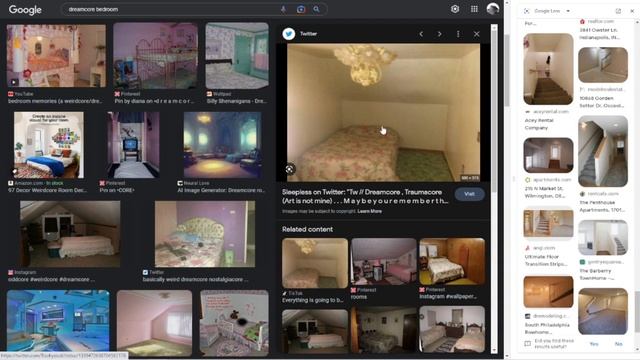
Task: Open the Ultimate Floor Transition Strips result in Lens
Action: click(548, 224)
